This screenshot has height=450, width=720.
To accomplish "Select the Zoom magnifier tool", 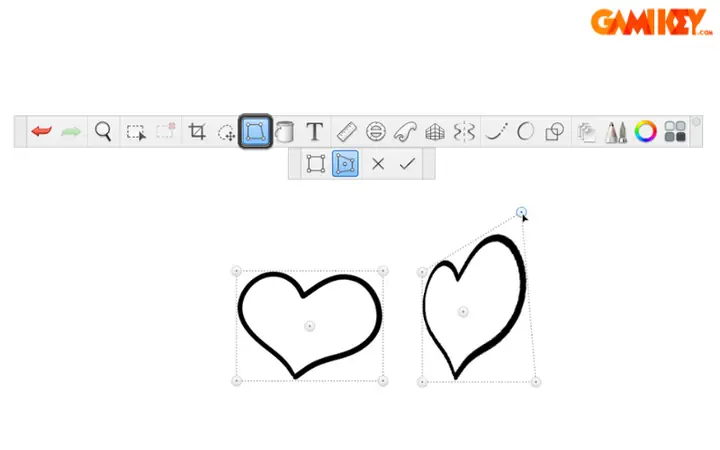I will [103, 132].
